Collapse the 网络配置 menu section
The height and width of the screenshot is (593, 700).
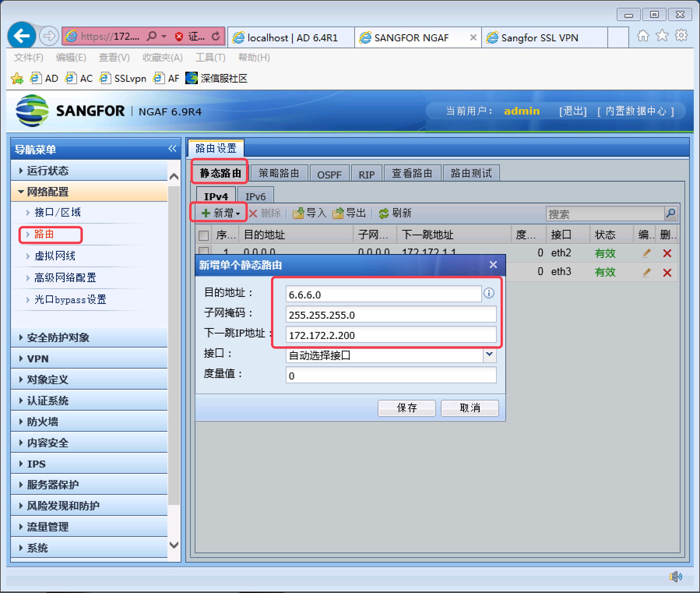pyautogui.click(x=89, y=192)
